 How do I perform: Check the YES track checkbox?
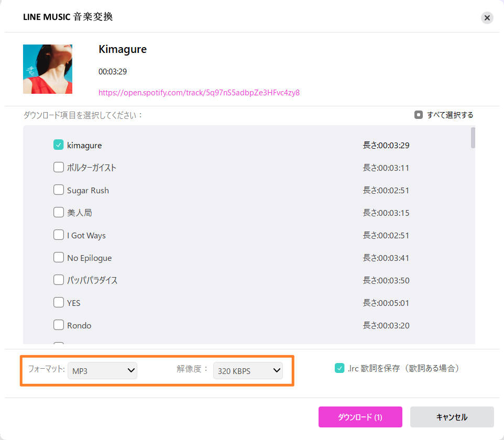pyautogui.click(x=59, y=302)
